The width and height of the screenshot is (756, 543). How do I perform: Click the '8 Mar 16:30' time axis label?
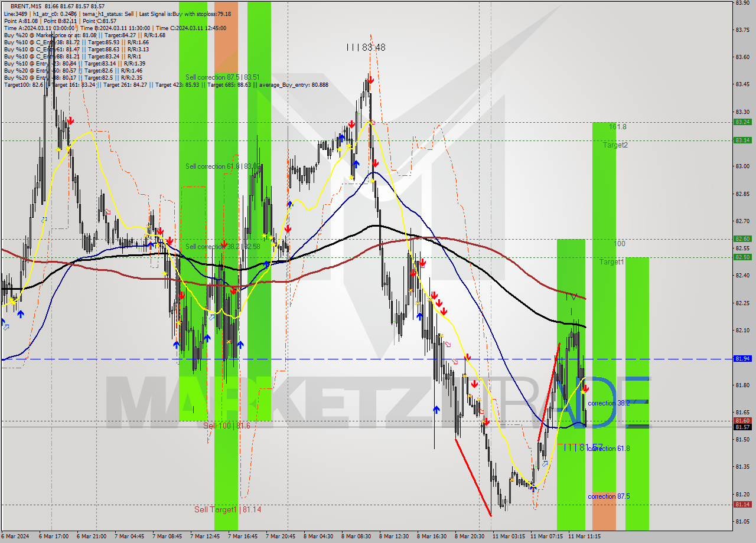pos(432,537)
